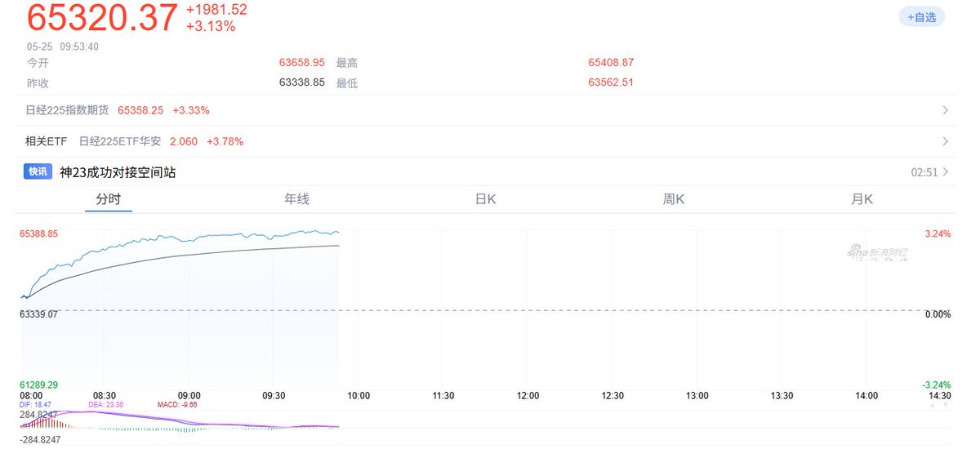Click the 0.00% axis label
This screenshot has width=980, height=449.
pyautogui.click(x=938, y=313)
